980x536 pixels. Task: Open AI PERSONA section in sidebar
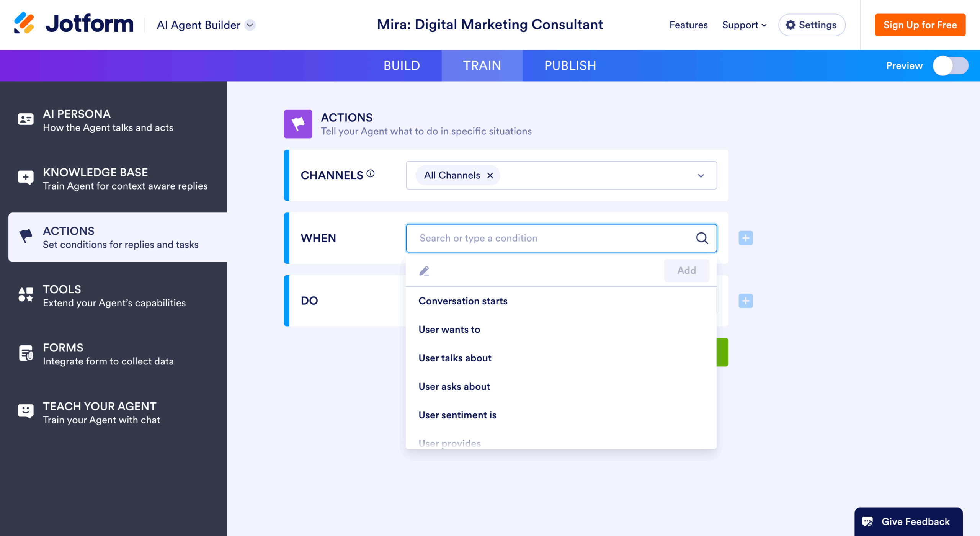point(113,120)
